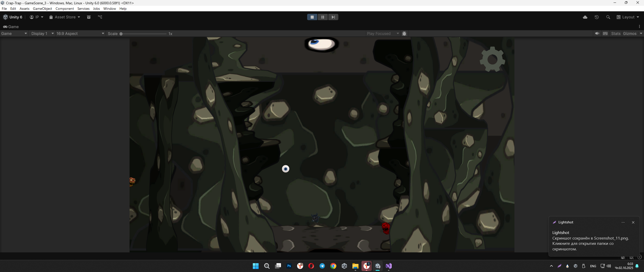This screenshot has width=644, height=272.
Task: Step one frame forward
Action: coord(333,17)
